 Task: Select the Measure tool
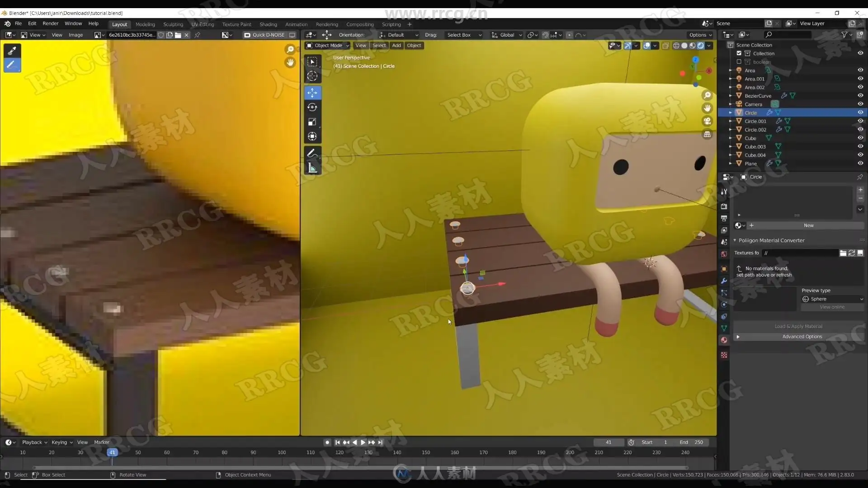[x=312, y=168]
